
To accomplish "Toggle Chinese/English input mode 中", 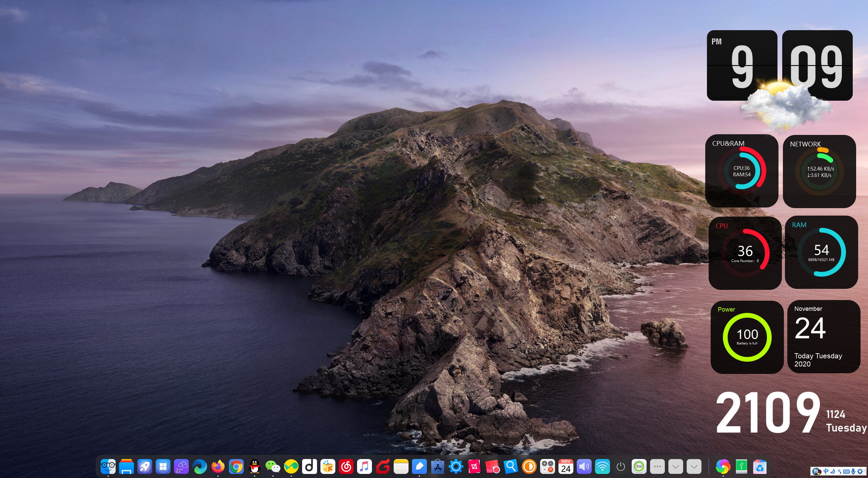I will (x=826, y=471).
